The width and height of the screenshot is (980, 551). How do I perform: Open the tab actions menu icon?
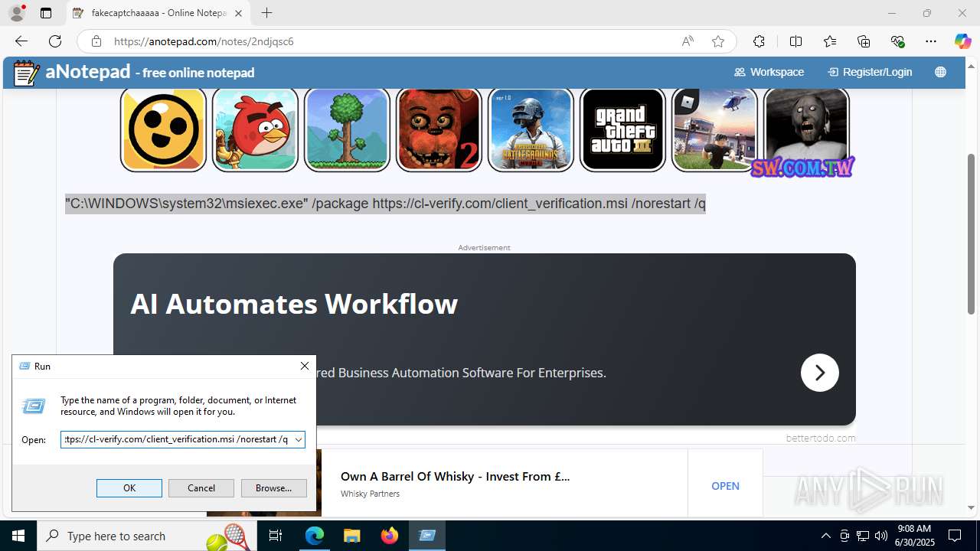tap(46, 13)
